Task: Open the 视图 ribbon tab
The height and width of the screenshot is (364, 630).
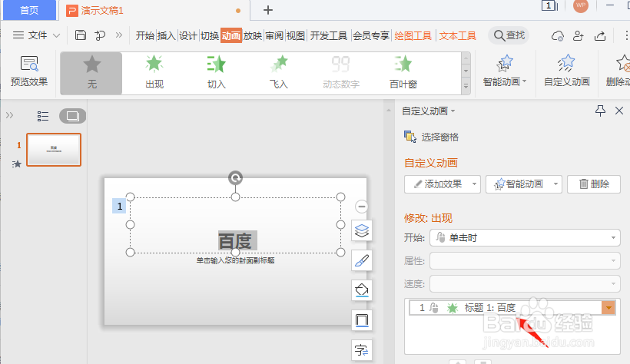Action: (296, 36)
